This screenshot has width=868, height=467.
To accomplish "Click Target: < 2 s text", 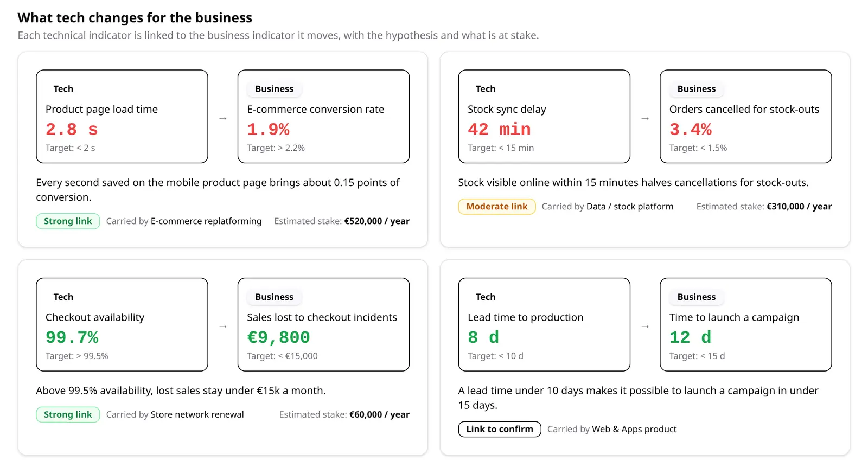I will (70, 148).
